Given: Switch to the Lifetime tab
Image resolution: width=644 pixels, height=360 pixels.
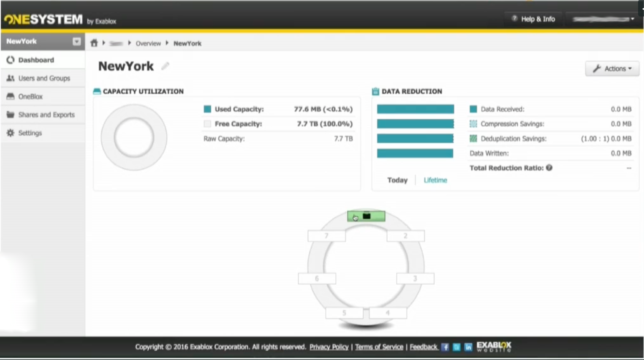Looking at the screenshot, I should coord(435,180).
